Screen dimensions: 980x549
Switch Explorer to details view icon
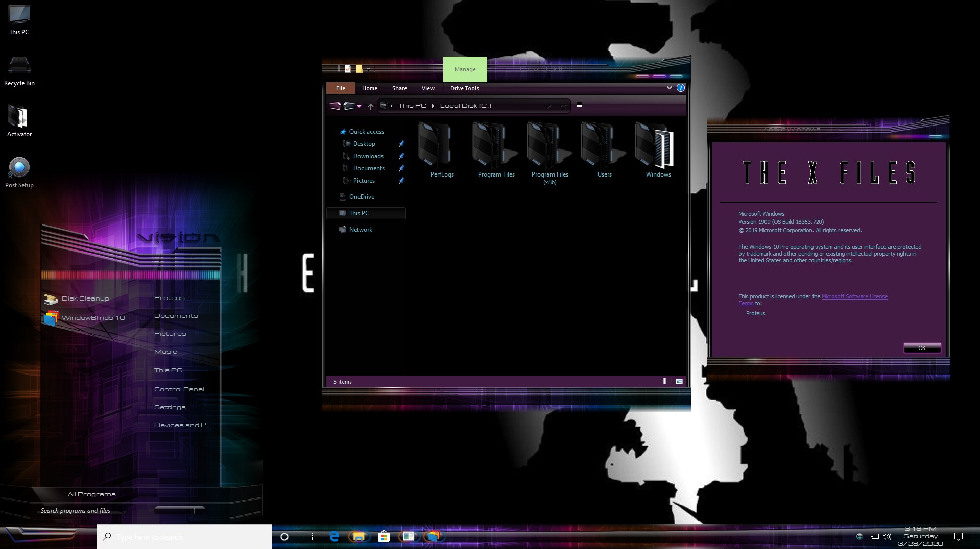coord(667,381)
